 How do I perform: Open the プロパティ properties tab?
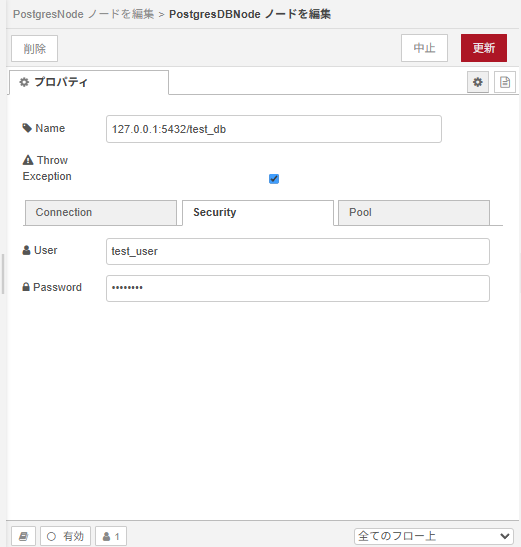tap(89, 82)
